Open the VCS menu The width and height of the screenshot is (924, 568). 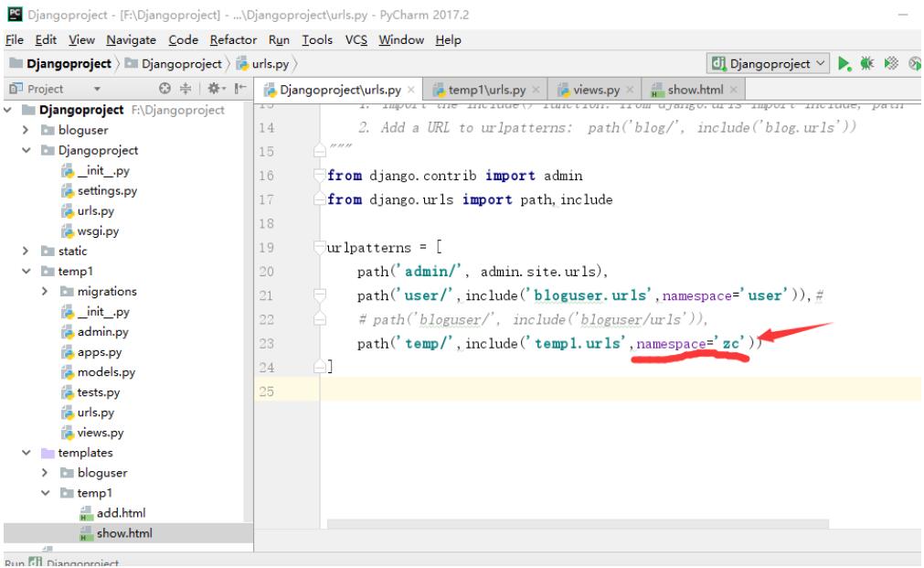[356, 39]
